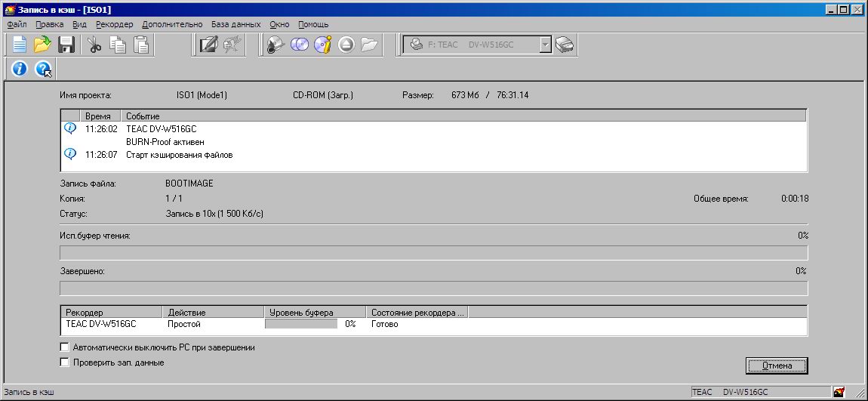
Task: Click the blue Info icon
Action: [19, 69]
